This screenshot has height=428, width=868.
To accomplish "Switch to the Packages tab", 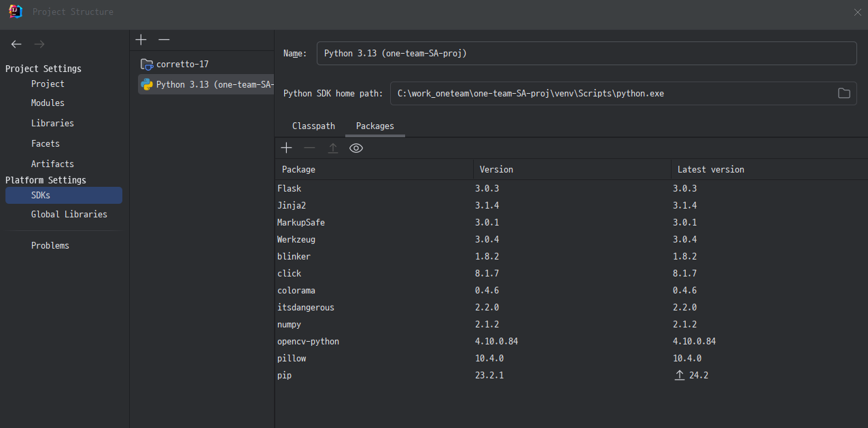I will click(x=375, y=126).
